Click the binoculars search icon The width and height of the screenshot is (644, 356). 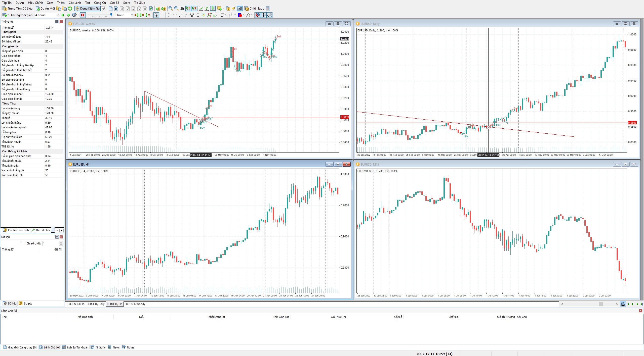182,9
